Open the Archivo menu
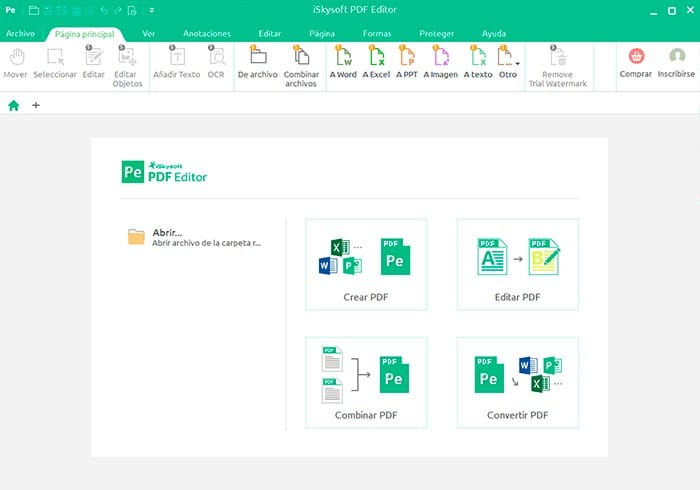The width and height of the screenshot is (700, 490). click(20, 33)
